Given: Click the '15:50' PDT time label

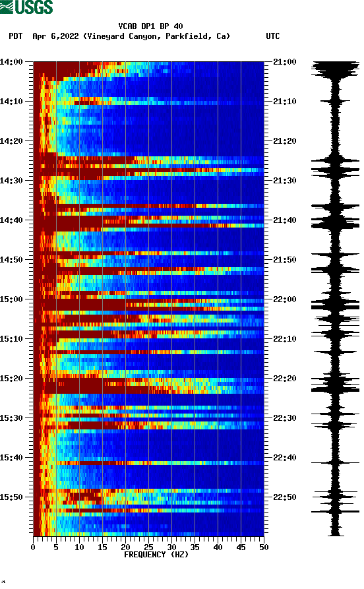Looking at the screenshot, I should pyautogui.click(x=11, y=497).
